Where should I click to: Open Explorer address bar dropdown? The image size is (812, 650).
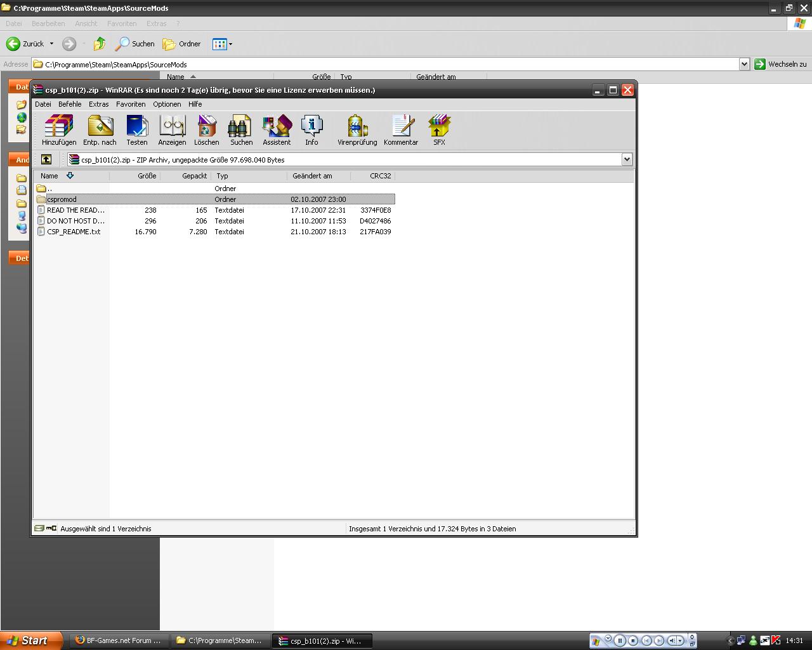pyautogui.click(x=744, y=64)
